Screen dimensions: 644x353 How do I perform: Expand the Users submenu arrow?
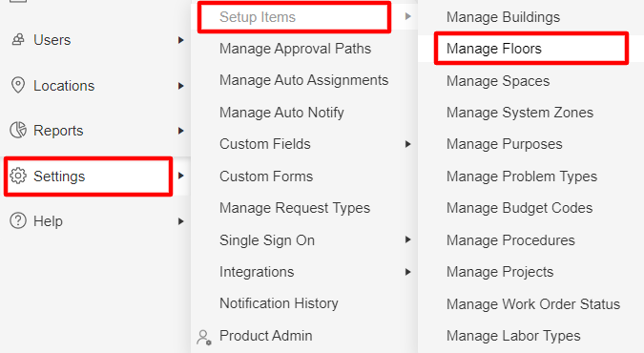[180, 40]
